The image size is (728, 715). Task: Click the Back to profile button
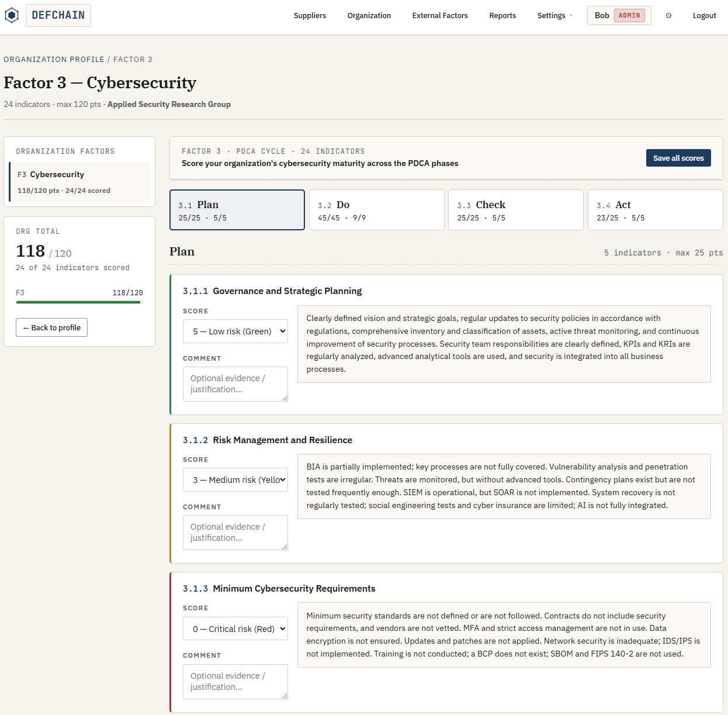pyautogui.click(x=51, y=327)
